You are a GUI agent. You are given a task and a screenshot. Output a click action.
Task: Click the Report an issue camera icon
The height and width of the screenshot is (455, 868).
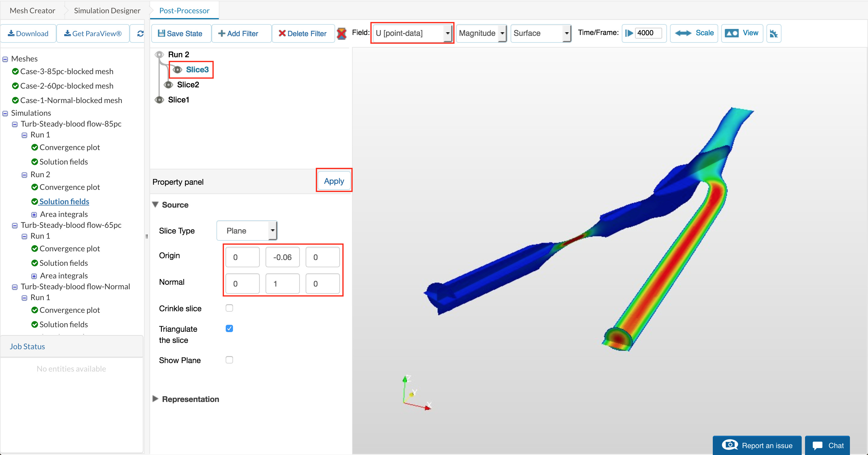730,445
